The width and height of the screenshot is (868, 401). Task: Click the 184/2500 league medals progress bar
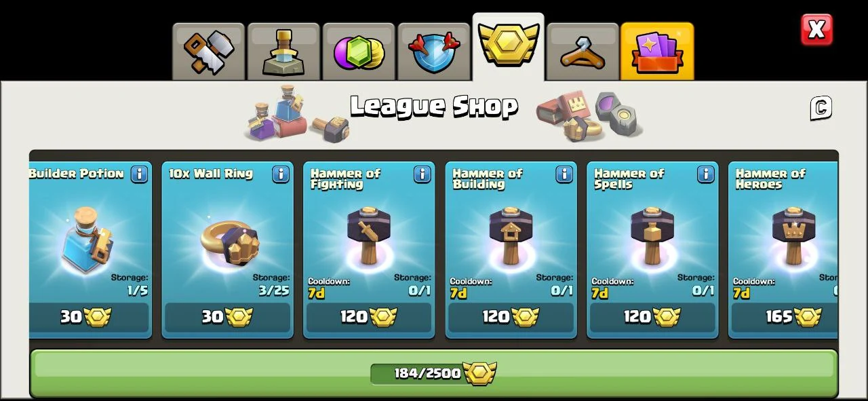(x=434, y=373)
